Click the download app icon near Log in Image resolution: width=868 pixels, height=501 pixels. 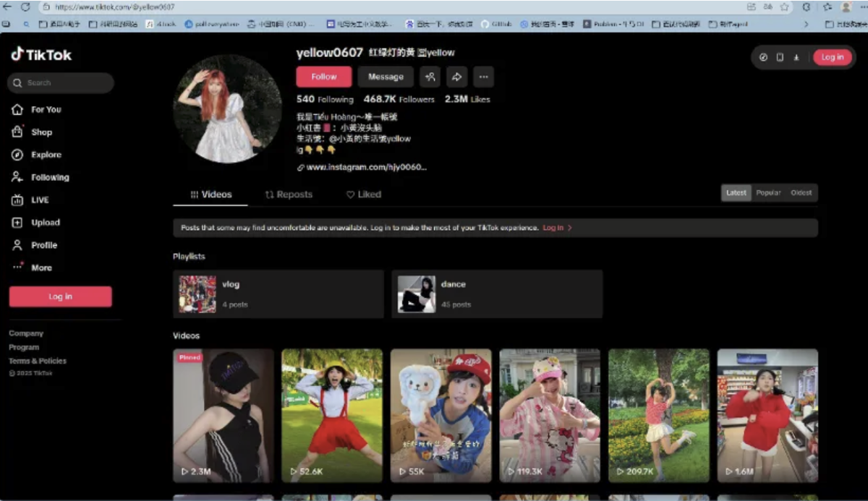click(x=796, y=57)
